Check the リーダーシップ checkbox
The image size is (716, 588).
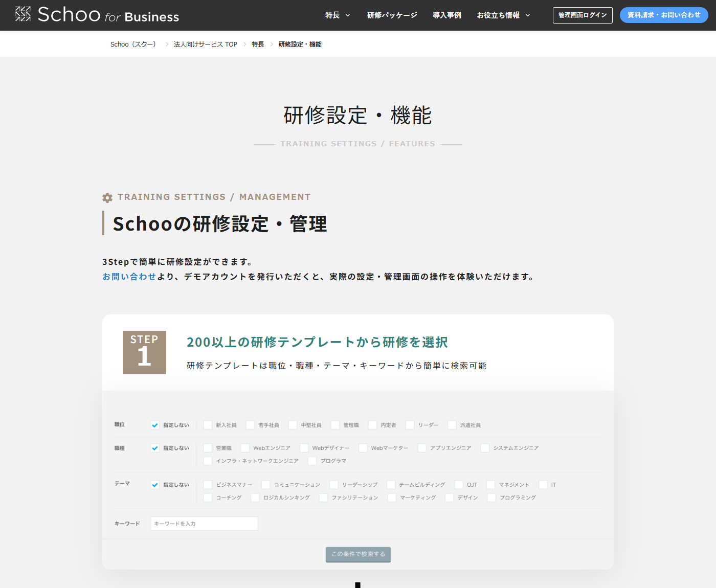tap(333, 485)
